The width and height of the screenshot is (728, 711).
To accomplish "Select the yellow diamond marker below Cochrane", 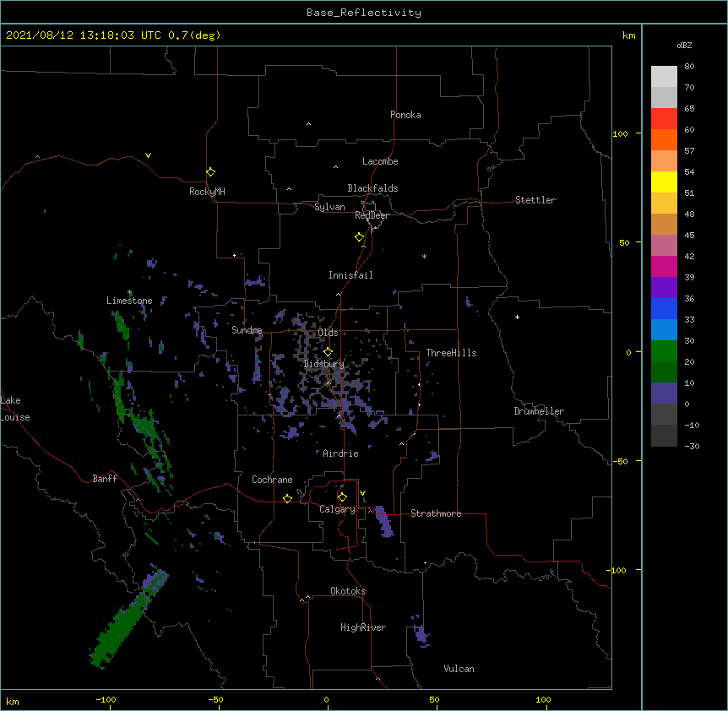I will coord(287,498).
